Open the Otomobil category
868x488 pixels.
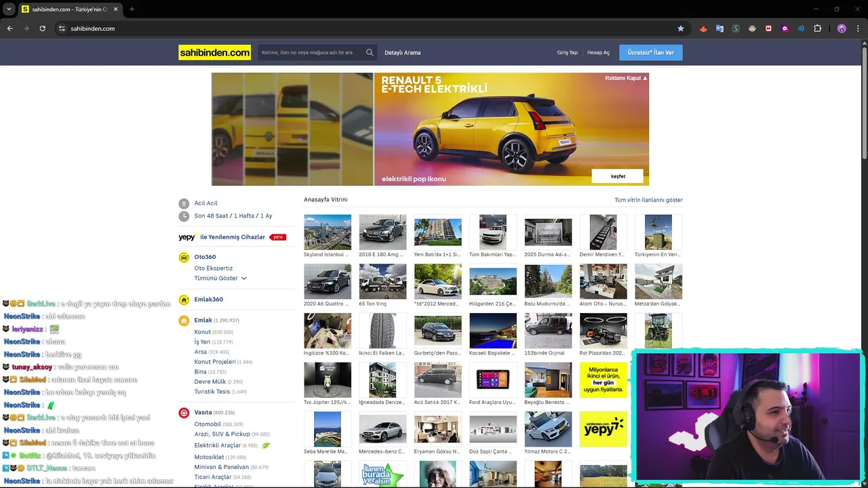click(208, 424)
